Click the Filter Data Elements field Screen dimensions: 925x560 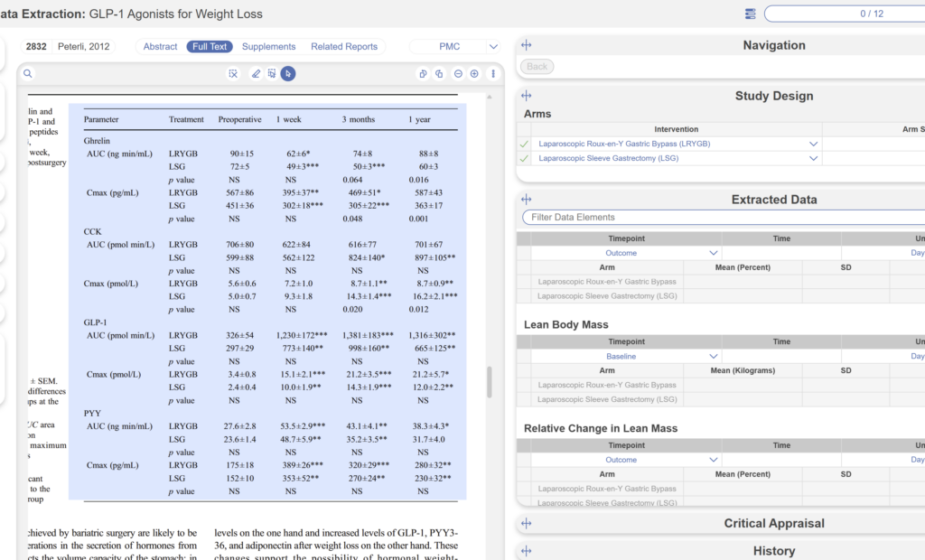tap(724, 217)
